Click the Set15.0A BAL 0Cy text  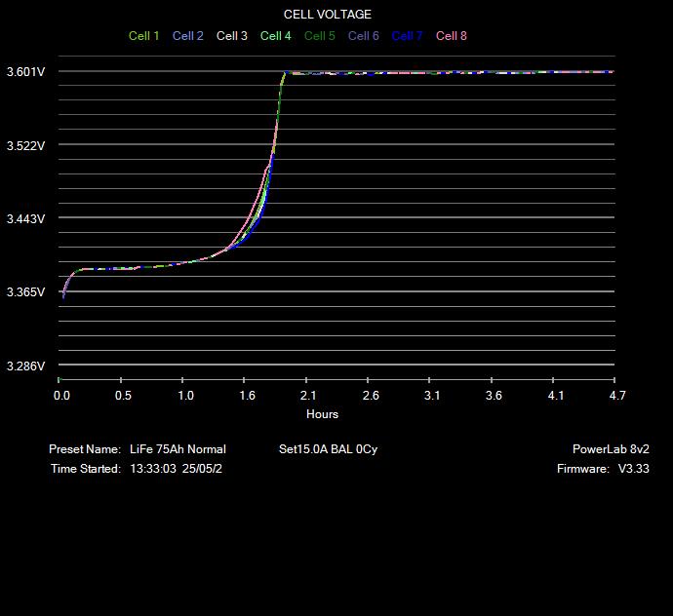pos(328,449)
